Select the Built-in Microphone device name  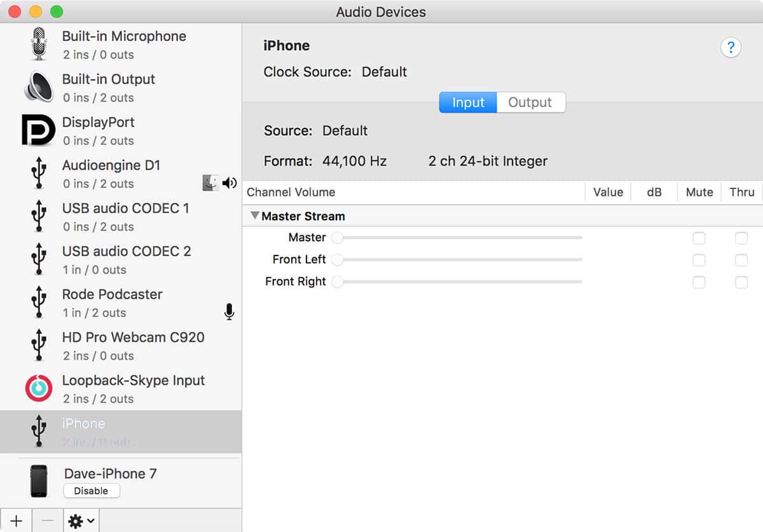pyautogui.click(x=124, y=36)
